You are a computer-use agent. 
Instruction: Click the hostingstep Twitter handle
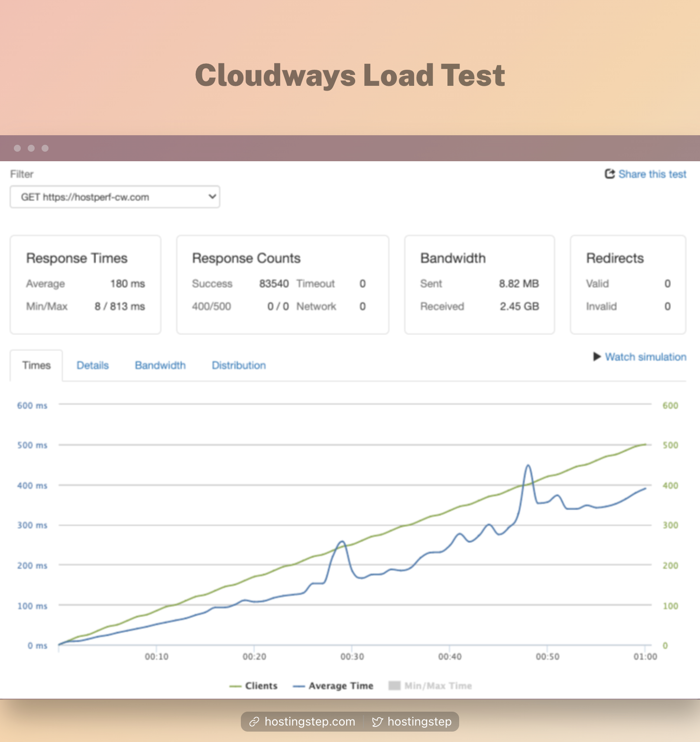point(419,722)
